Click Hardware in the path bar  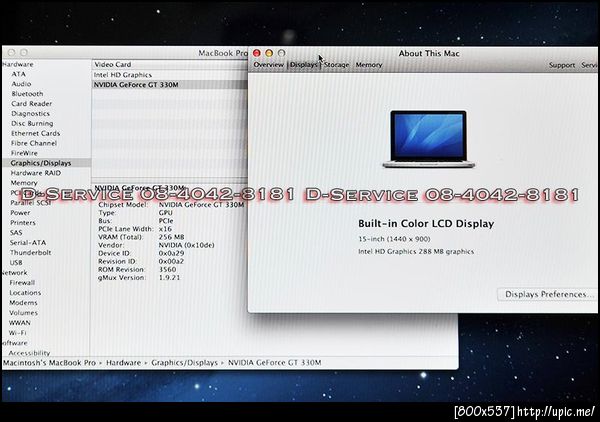pyautogui.click(x=123, y=362)
